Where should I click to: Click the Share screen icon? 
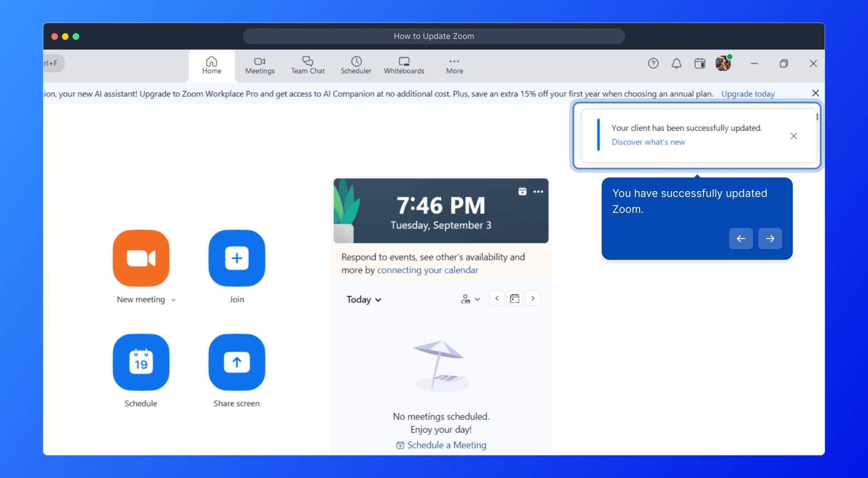click(237, 362)
